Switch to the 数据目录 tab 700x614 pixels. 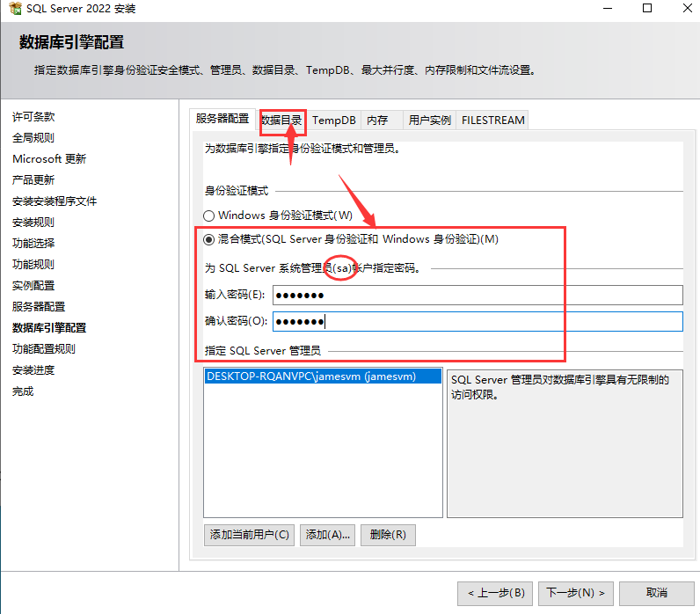281,121
